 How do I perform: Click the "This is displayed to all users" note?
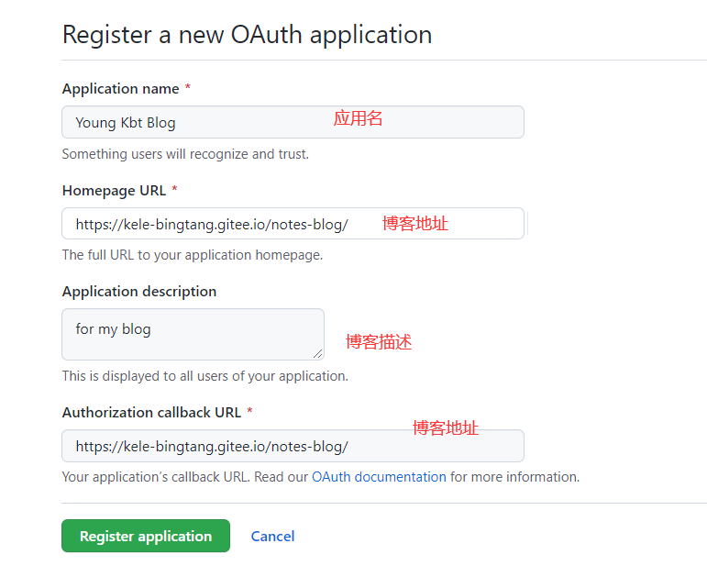click(x=204, y=376)
